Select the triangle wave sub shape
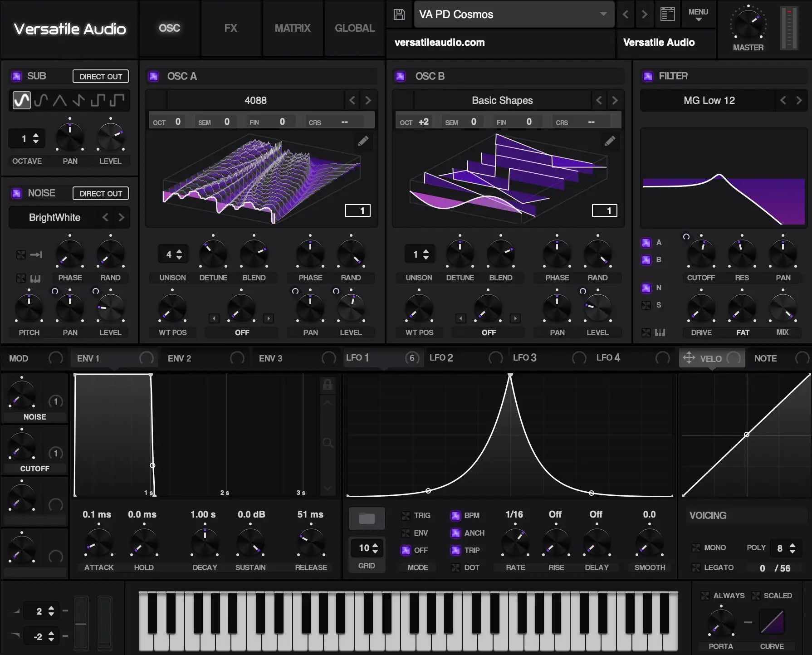 click(x=59, y=100)
